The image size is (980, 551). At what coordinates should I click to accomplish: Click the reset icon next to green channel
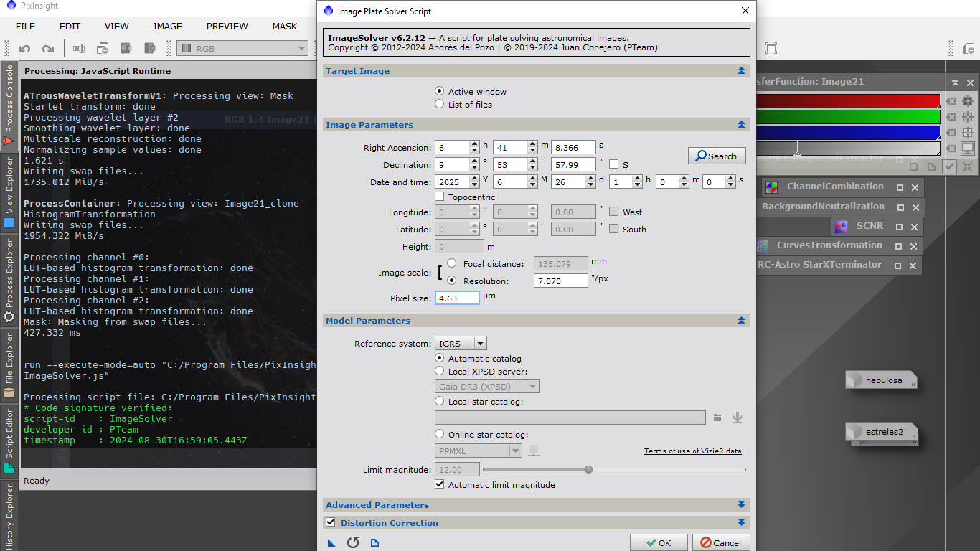[x=951, y=117]
